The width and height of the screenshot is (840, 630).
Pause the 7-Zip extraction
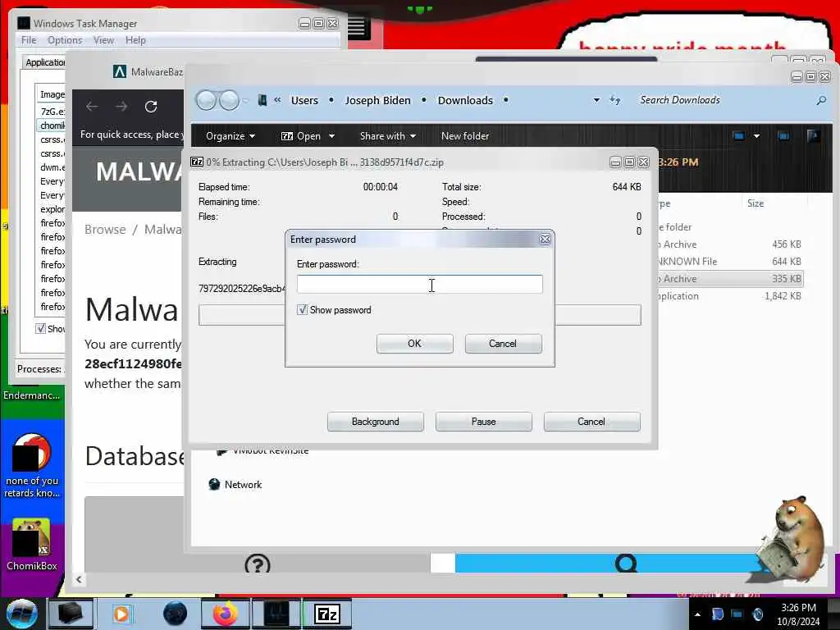pos(484,422)
